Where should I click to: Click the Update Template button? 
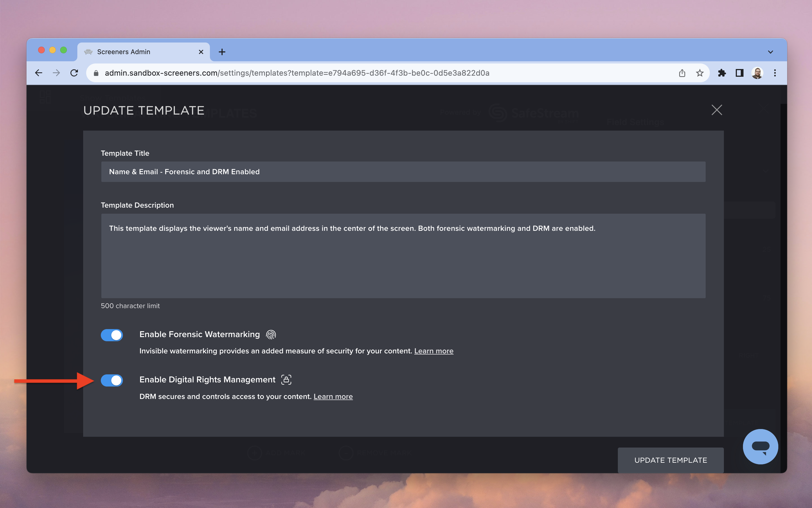tap(671, 460)
